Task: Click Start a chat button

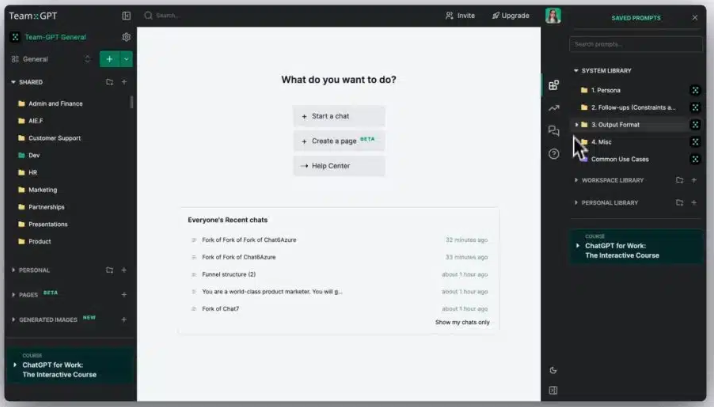Action: tap(339, 116)
